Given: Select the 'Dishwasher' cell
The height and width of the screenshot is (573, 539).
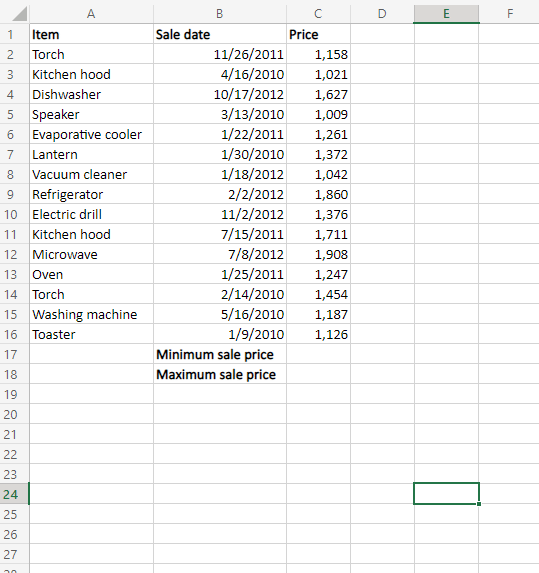Looking at the screenshot, I should tap(91, 94).
